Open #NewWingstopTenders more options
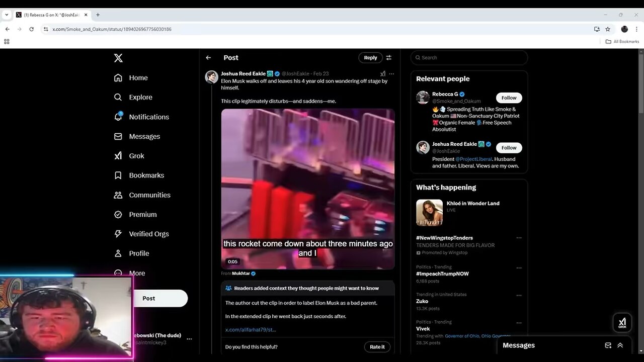The height and width of the screenshot is (362, 644). click(x=519, y=238)
